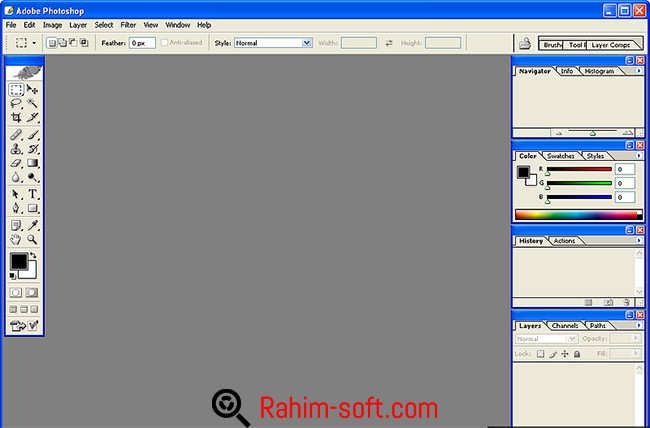Screen dimensions: 650x428
Task: Select the Type tool
Action: (32, 194)
